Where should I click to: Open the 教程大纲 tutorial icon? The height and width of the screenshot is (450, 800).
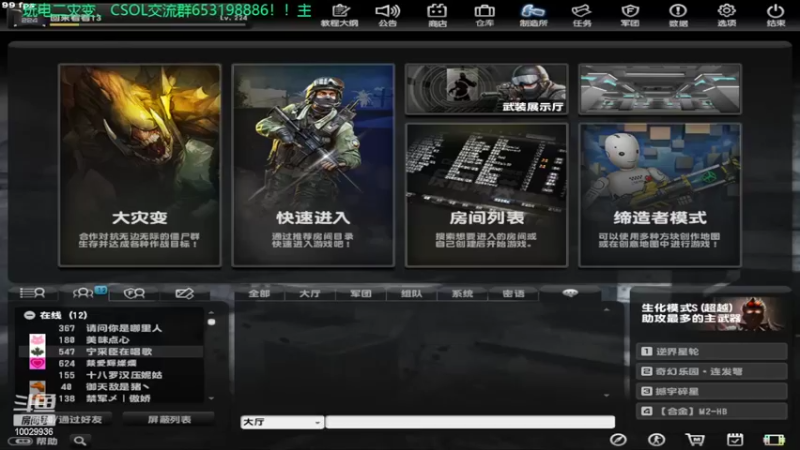tap(340, 15)
